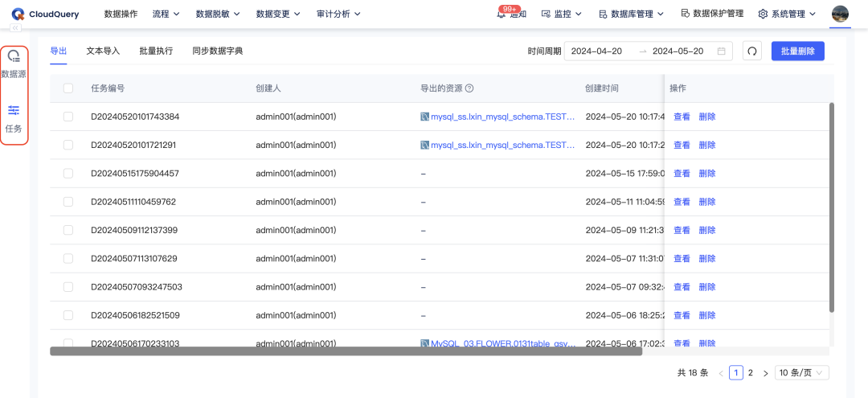Click the 监控 icon
Screen dimensions: 868x398
(x=546, y=14)
